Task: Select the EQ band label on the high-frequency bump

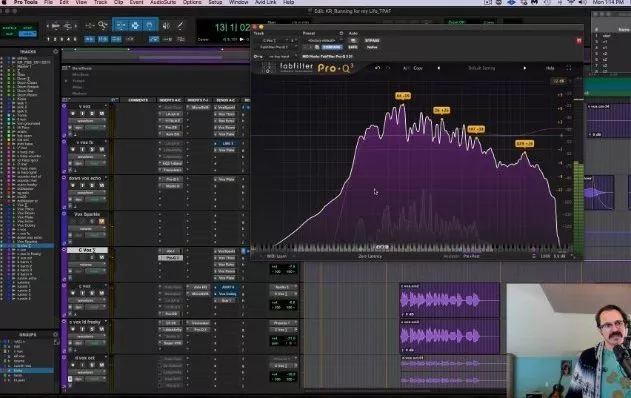Action: pyautogui.click(x=525, y=144)
